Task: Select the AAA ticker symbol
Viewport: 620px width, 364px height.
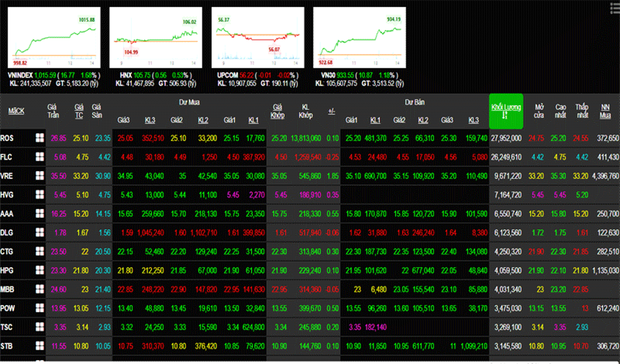Action: [x=7, y=214]
